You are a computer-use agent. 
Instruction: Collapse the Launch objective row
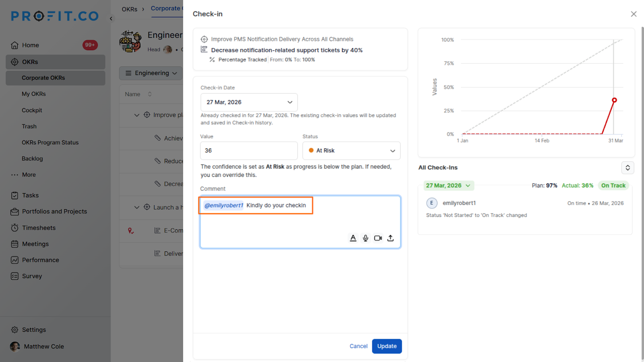(137, 208)
